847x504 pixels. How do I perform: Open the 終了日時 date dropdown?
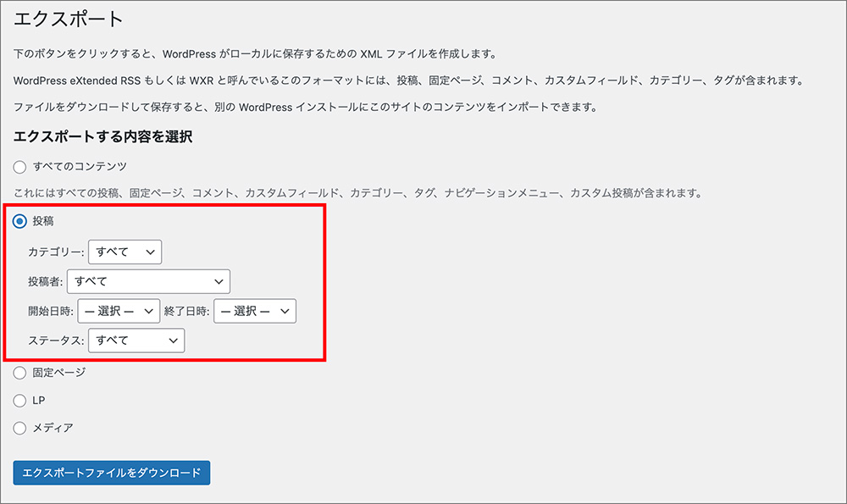255,311
